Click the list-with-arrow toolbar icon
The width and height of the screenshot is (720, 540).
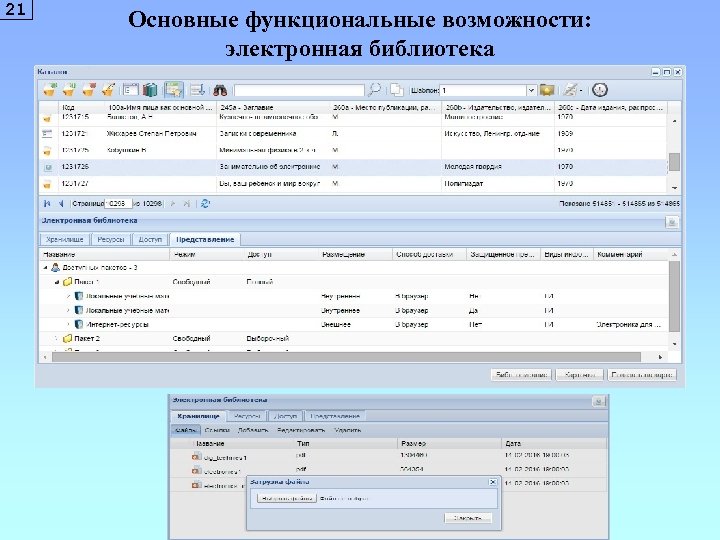click(198, 90)
